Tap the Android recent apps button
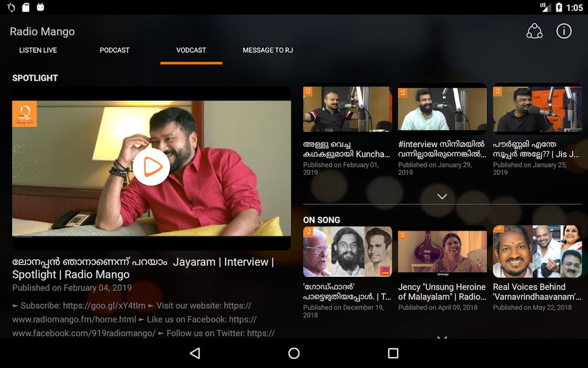 393,353
